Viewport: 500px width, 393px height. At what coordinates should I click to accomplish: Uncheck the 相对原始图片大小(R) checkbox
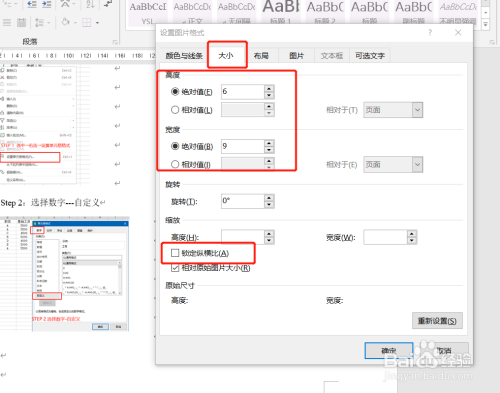coord(175,268)
